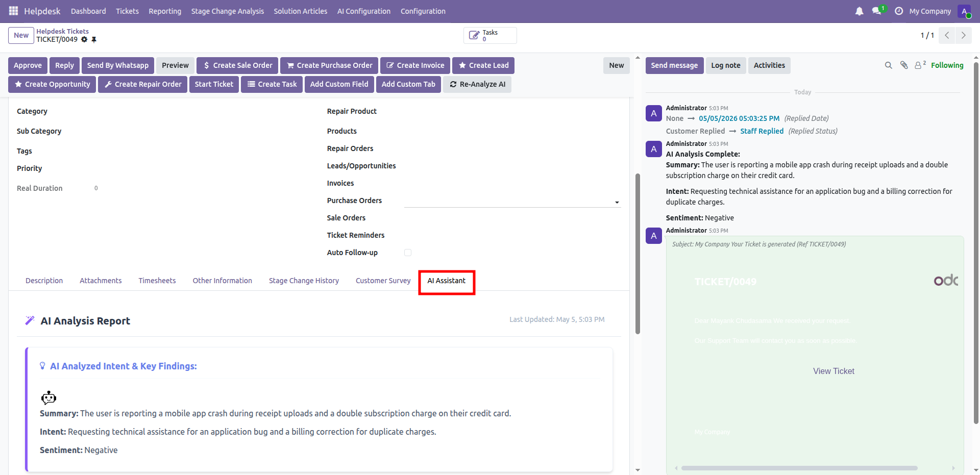Open Stage Change Analysis menu

(228, 11)
